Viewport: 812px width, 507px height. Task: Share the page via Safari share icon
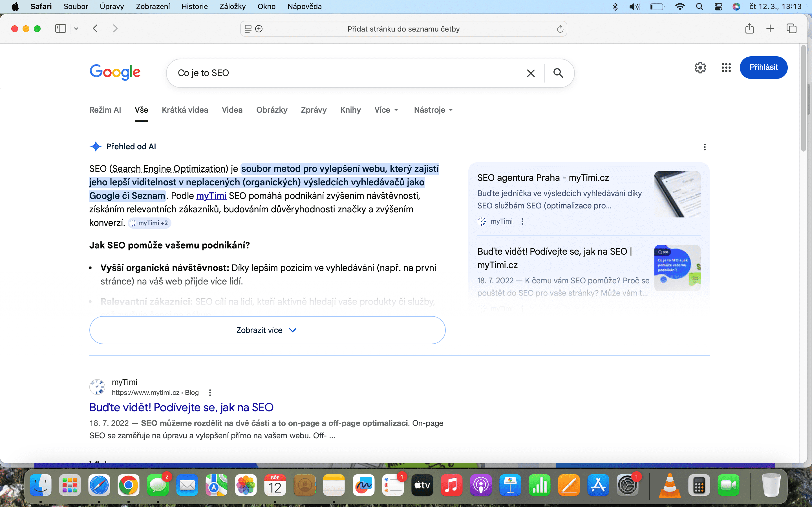pyautogui.click(x=750, y=28)
